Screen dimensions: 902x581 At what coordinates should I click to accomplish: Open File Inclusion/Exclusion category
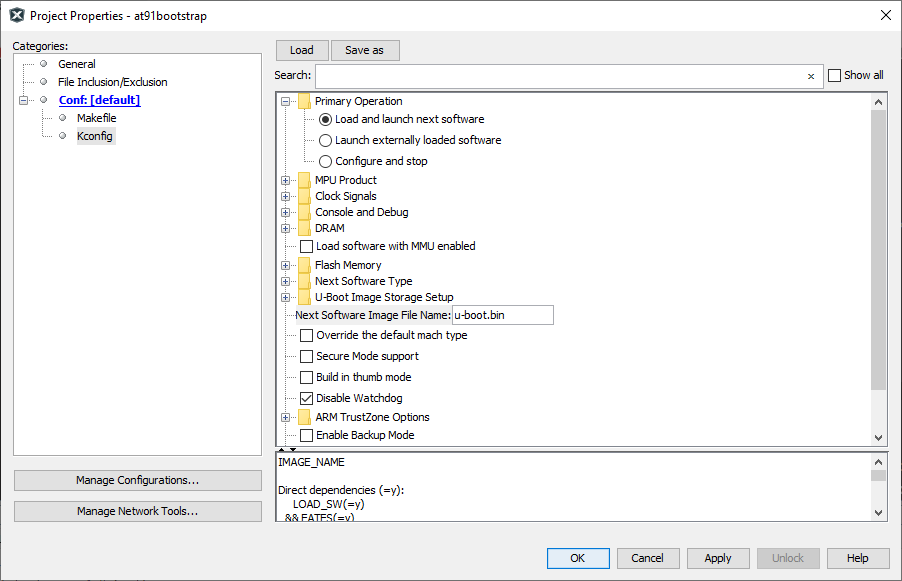112,82
